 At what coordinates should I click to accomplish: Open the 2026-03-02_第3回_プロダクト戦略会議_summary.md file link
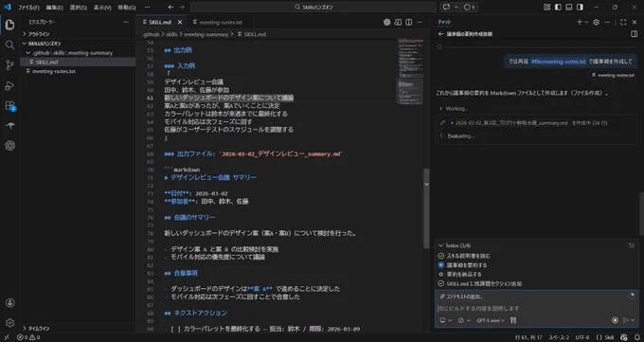tap(509, 123)
